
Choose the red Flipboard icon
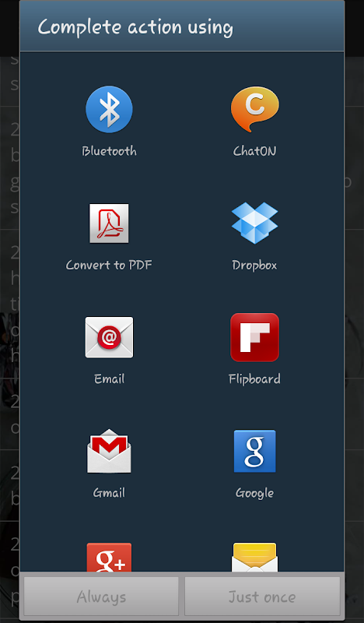(x=255, y=337)
